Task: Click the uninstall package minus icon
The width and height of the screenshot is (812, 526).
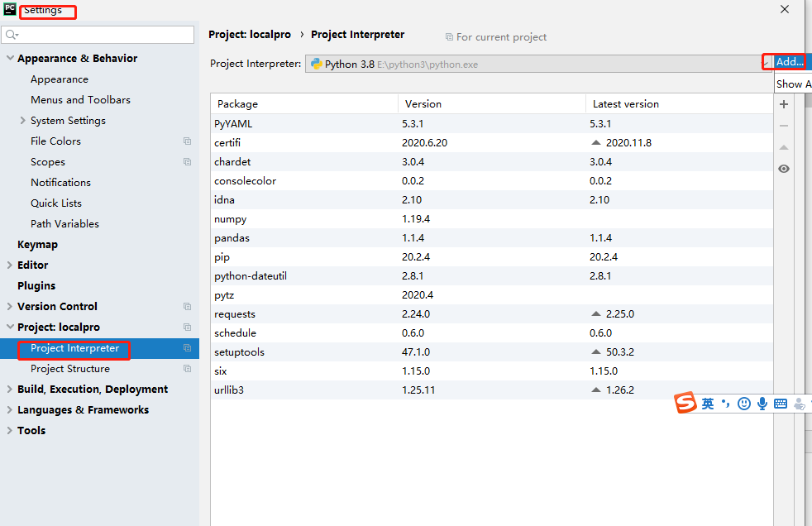Action: (784, 126)
